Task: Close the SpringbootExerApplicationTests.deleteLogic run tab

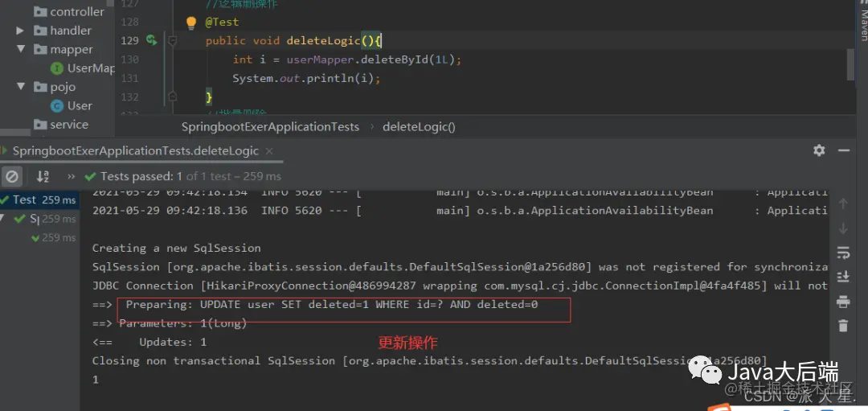Action: pos(269,150)
